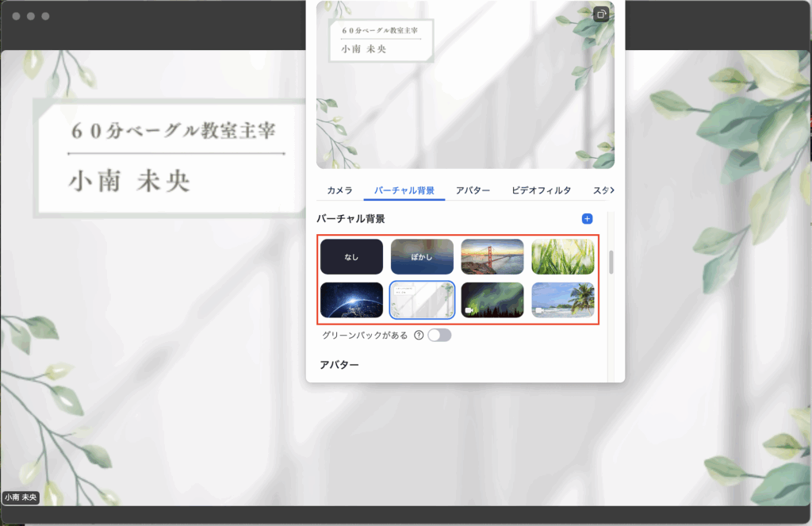Click the blue plus add background icon

[587, 219]
